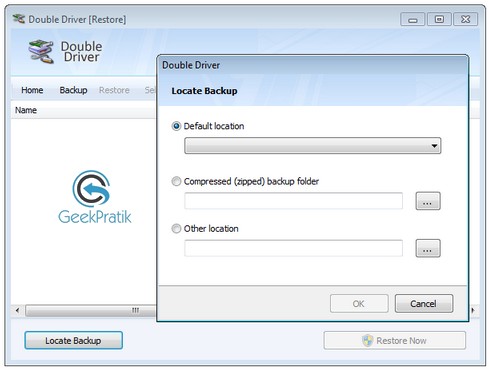
Task: Cancel the Locate Backup dialog
Action: pos(424,304)
